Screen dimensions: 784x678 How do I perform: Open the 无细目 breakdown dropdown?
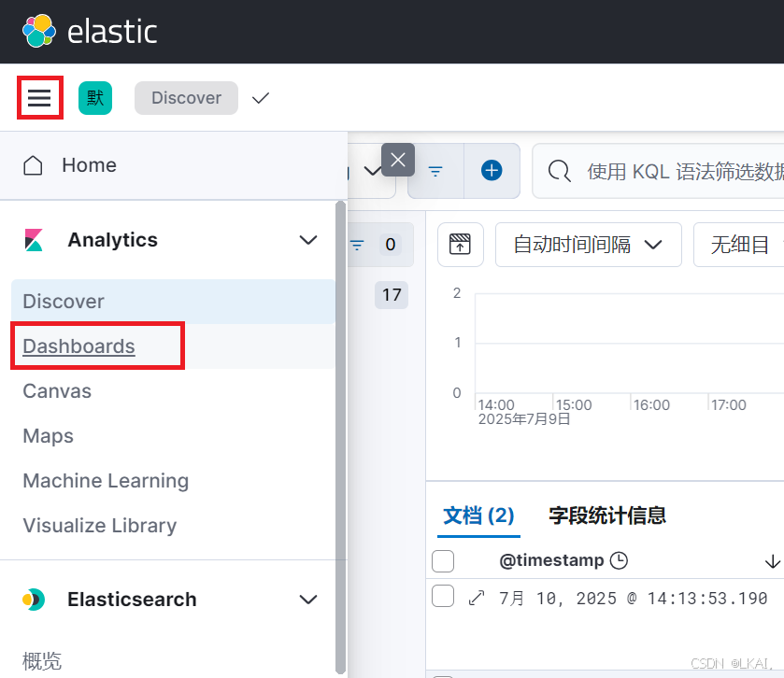tap(739, 245)
